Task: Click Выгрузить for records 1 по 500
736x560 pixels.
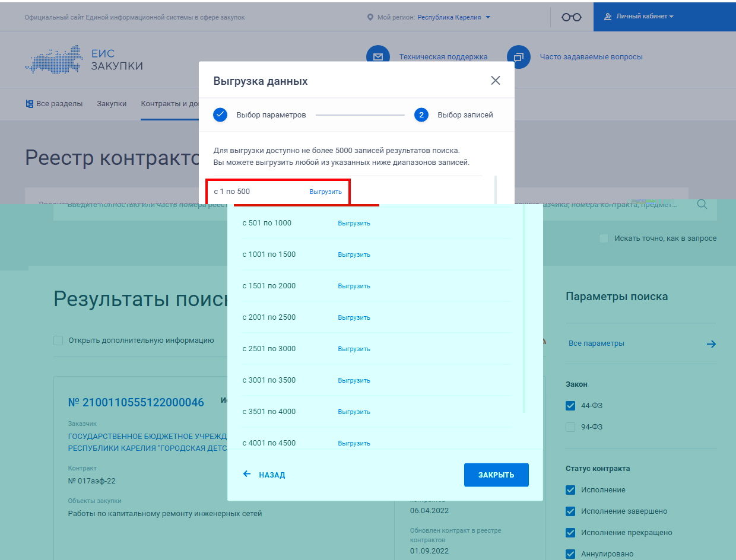Action: pos(325,192)
